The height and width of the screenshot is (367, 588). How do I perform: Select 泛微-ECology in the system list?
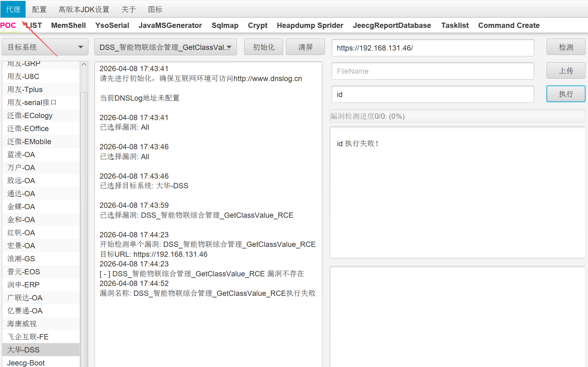pos(30,116)
